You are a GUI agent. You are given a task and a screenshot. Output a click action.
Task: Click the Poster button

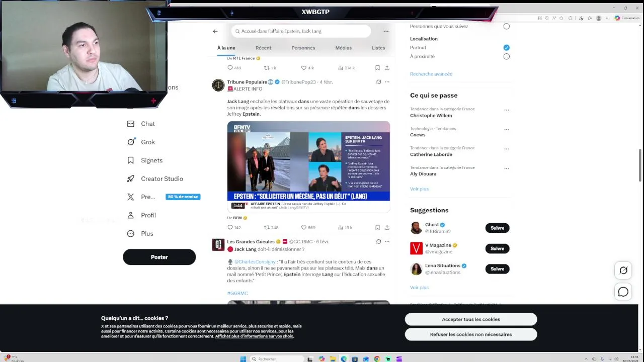click(x=159, y=257)
